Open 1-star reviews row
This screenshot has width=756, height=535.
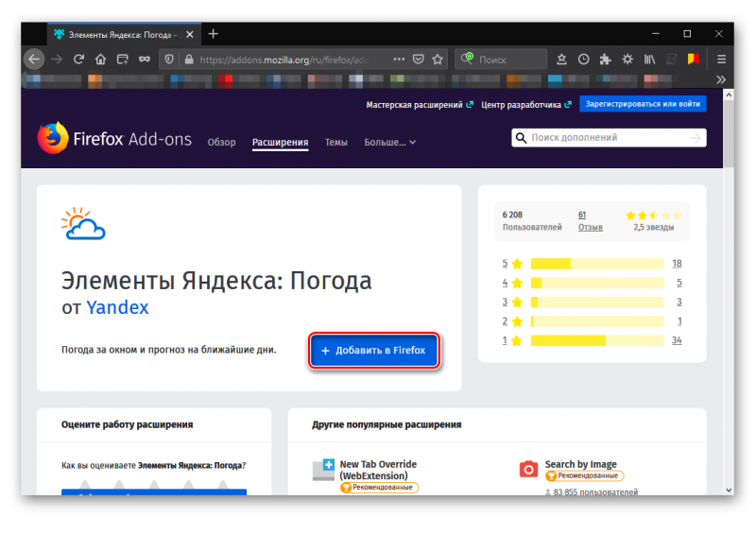[592, 340]
